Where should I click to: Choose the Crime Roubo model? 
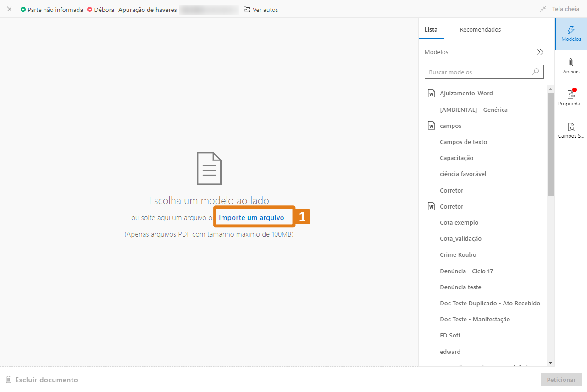(x=458, y=255)
